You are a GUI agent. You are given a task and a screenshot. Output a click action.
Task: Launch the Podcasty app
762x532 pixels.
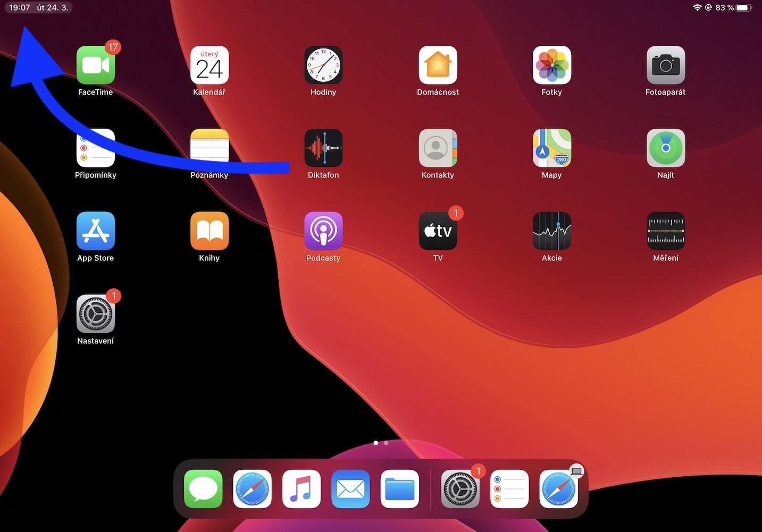click(x=323, y=231)
